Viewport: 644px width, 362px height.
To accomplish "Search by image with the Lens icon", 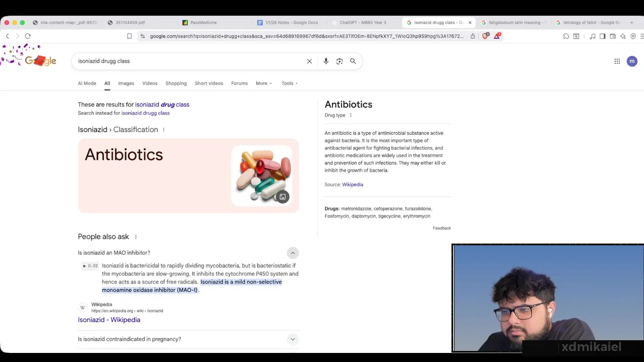I will point(340,61).
